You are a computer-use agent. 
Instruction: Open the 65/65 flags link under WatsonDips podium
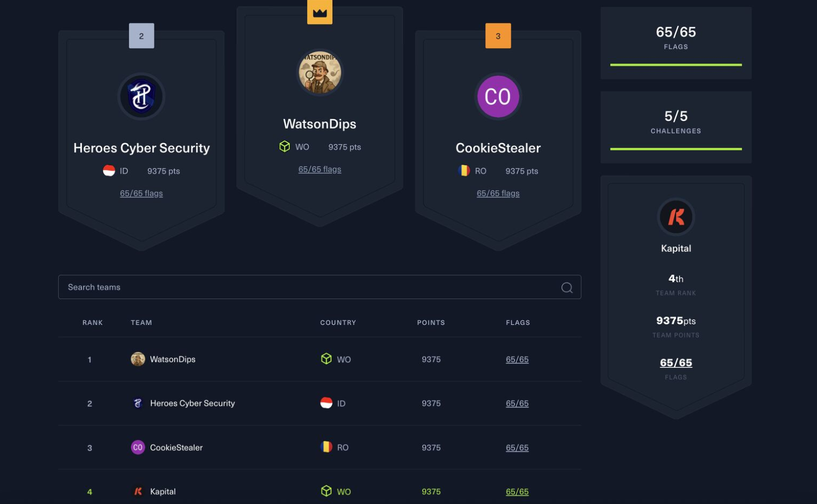[320, 170]
